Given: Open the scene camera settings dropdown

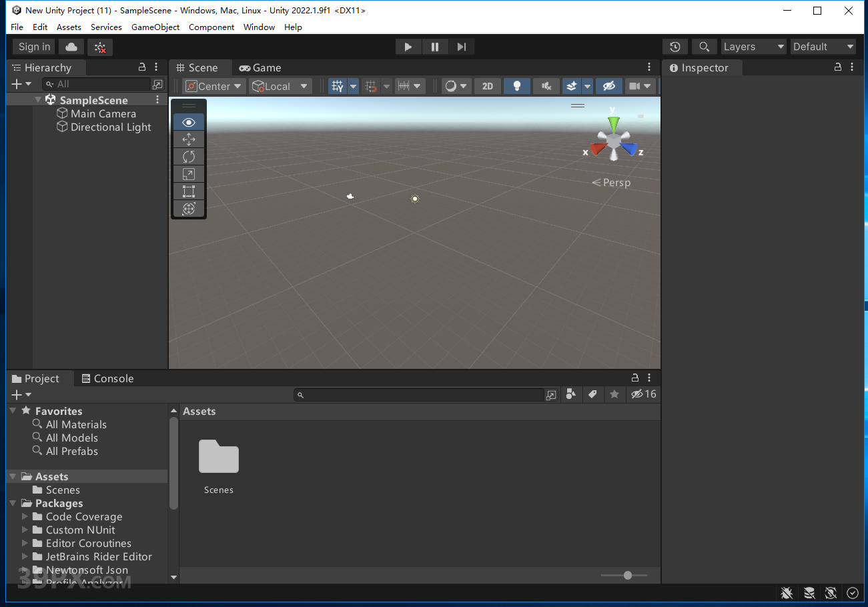Looking at the screenshot, I should pyautogui.click(x=640, y=86).
